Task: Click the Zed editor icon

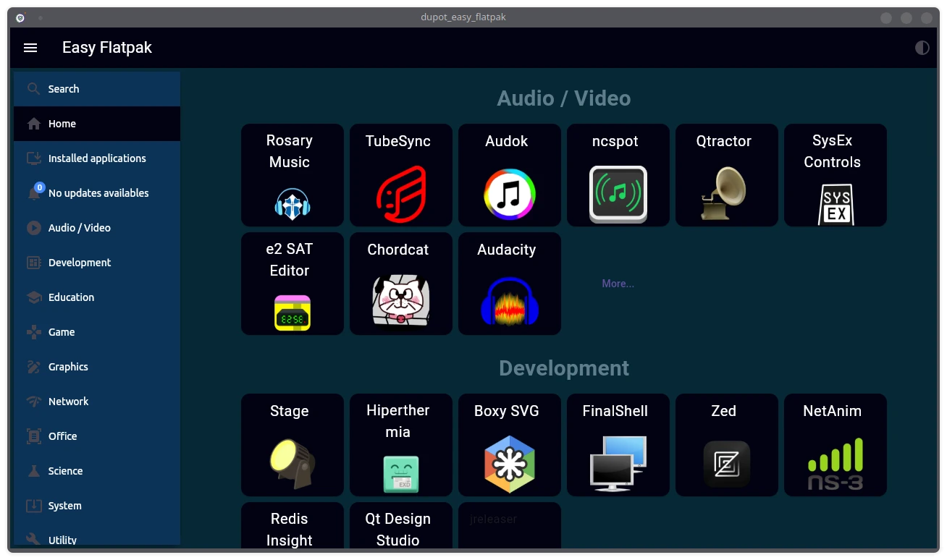Action: pyautogui.click(x=726, y=464)
